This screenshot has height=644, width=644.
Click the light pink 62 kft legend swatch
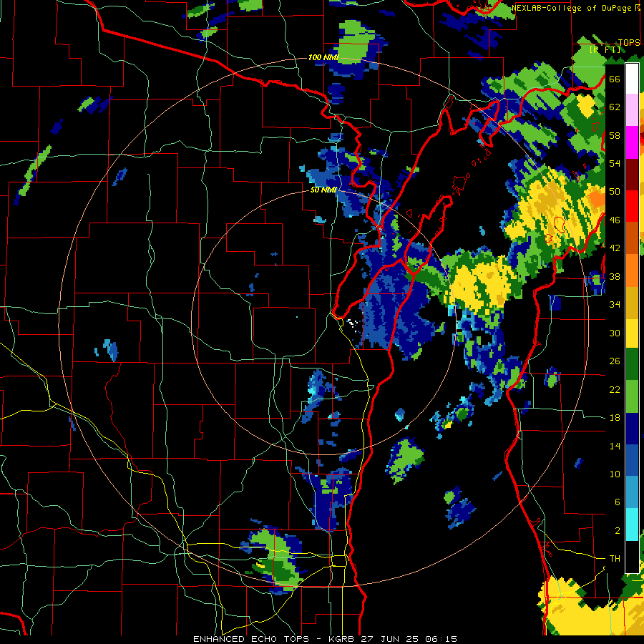[x=632, y=109]
